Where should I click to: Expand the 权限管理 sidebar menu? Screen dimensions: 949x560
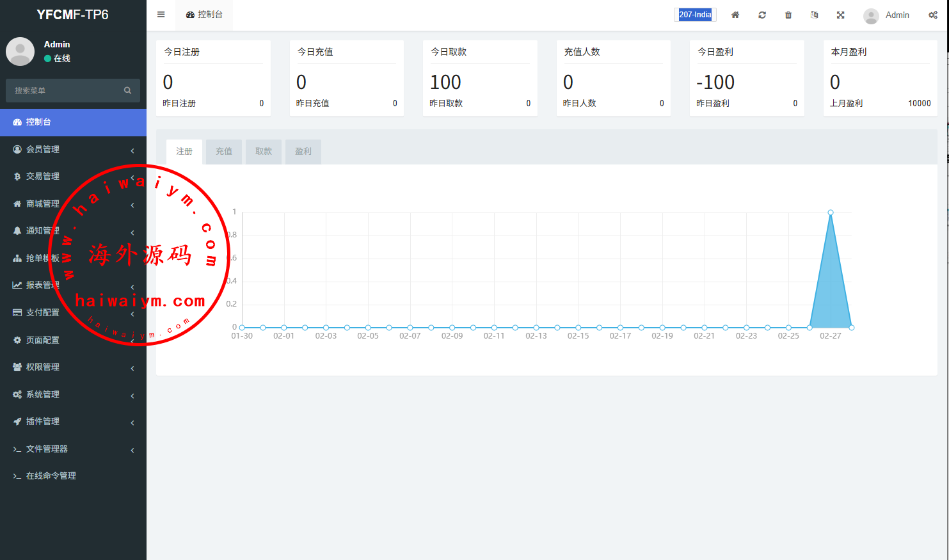coord(73,367)
